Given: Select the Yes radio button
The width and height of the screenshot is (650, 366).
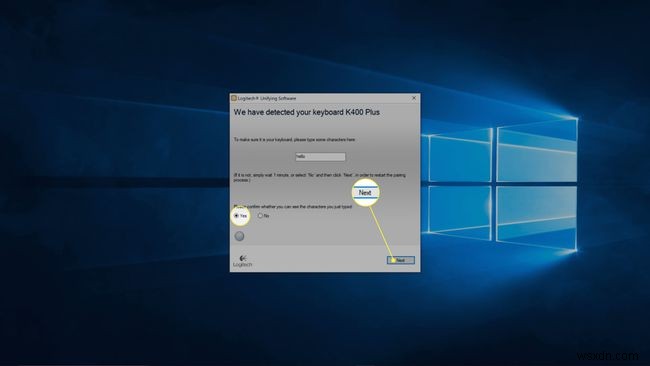Looking at the screenshot, I should click(237, 216).
